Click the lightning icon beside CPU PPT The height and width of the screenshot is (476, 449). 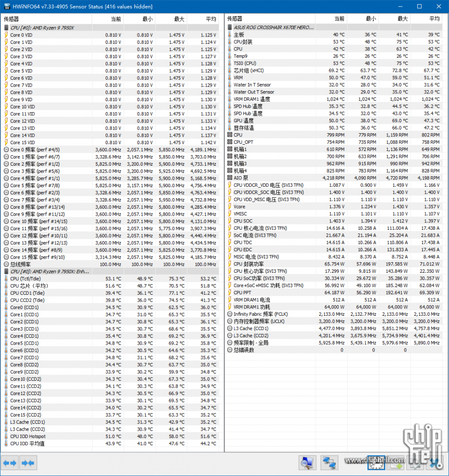coord(230,292)
